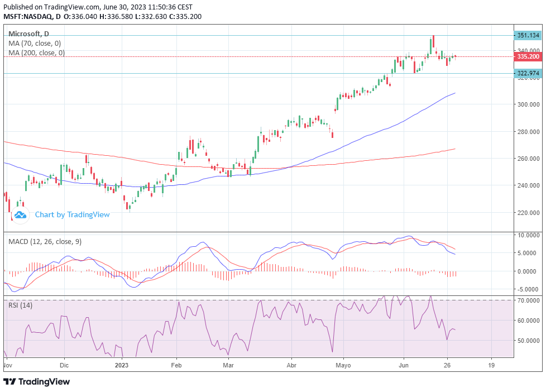Click the Published on TradingView.com timestamp line
The image size is (546, 392).
98,7
